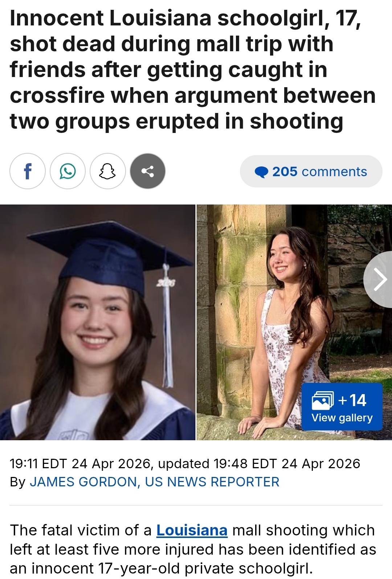392x579 pixels.
Task: Click the US NEWS REPORTER byline text
Action: (x=212, y=482)
